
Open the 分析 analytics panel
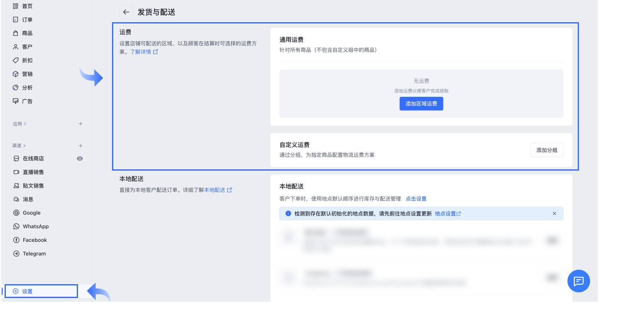coord(27,88)
